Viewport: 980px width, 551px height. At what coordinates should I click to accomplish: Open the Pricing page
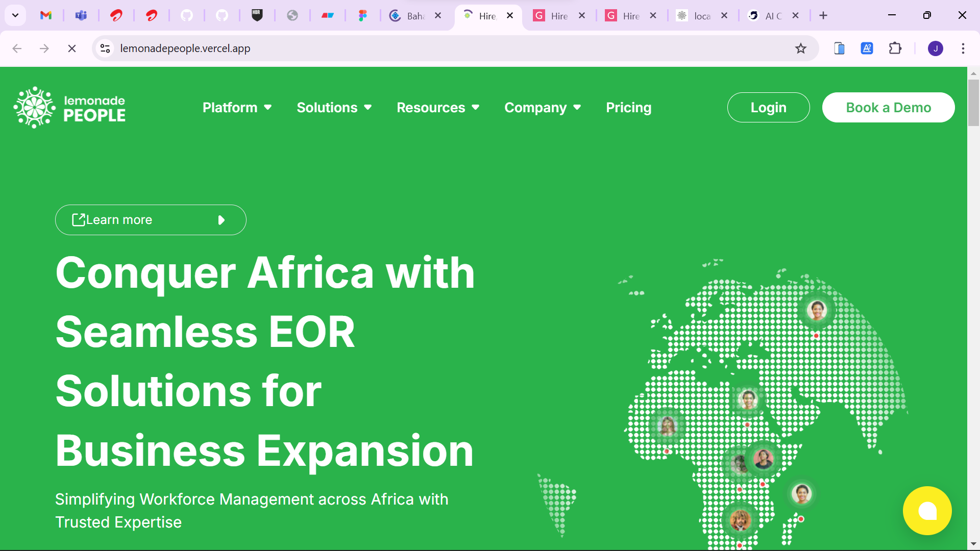point(628,108)
